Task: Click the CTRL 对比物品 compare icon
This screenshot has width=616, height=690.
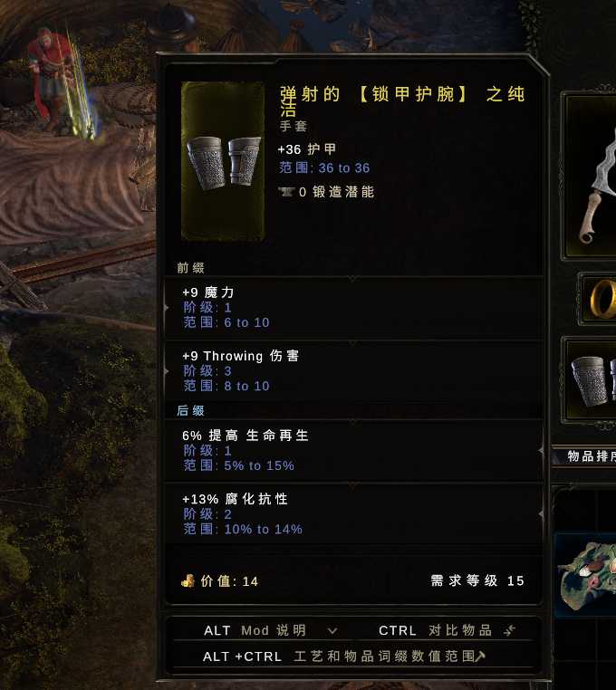Action: point(509,630)
